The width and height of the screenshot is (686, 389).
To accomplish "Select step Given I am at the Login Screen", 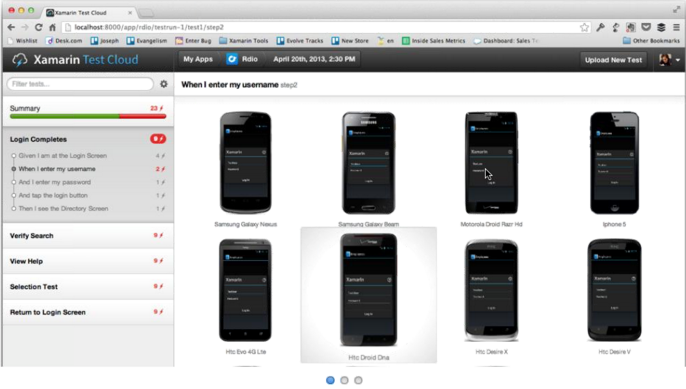I will point(88,155).
